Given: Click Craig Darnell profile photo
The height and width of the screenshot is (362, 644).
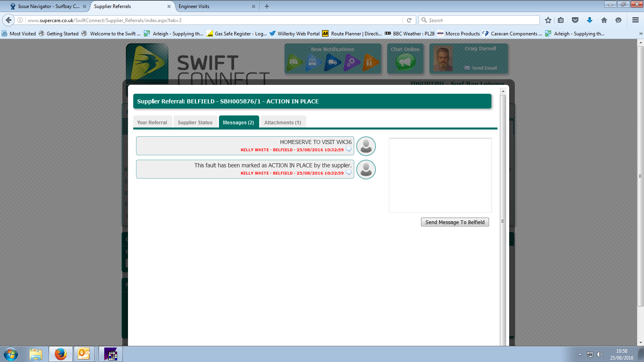Looking at the screenshot, I should (443, 59).
